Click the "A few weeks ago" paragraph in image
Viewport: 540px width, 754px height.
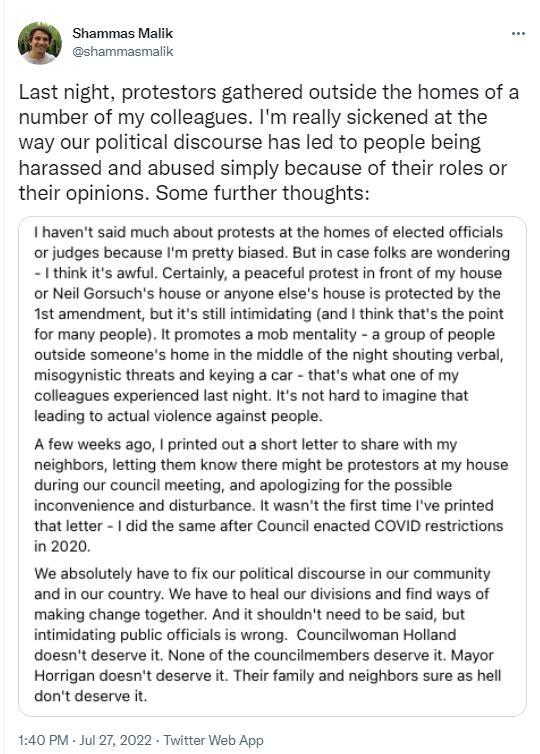(271, 495)
